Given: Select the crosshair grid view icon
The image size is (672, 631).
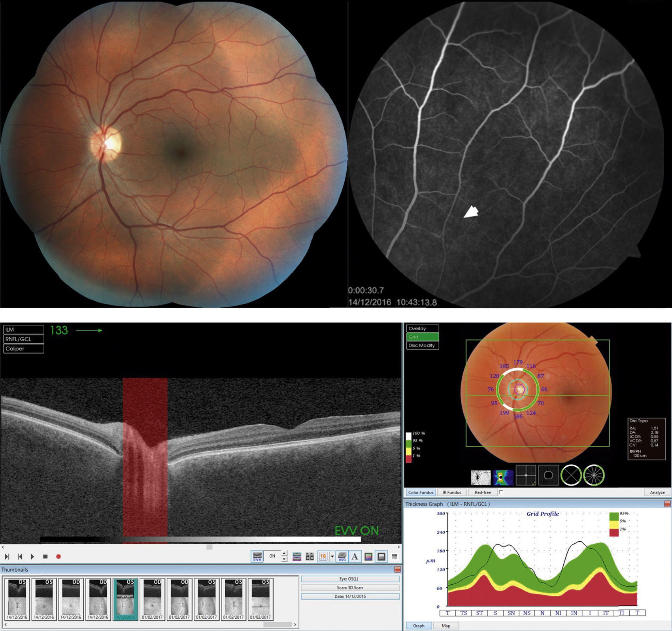Looking at the screenshot, I should click(x=526, y=475).
